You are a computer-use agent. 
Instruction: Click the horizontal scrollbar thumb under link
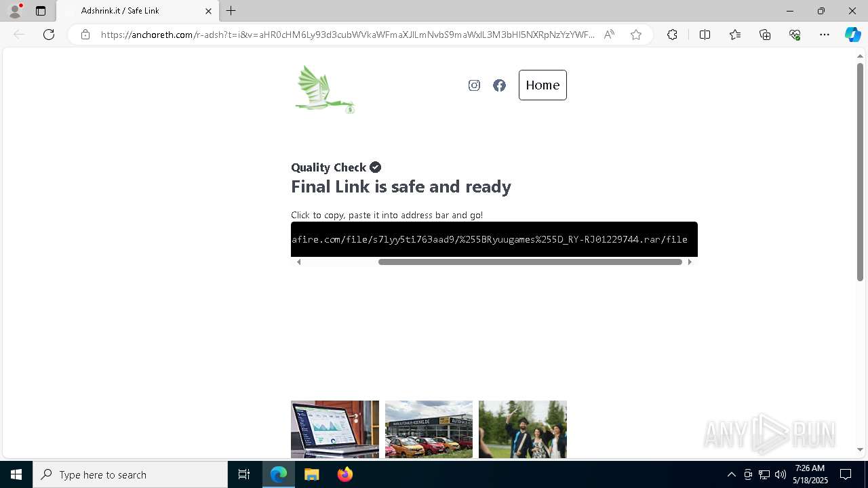[530, 262]
